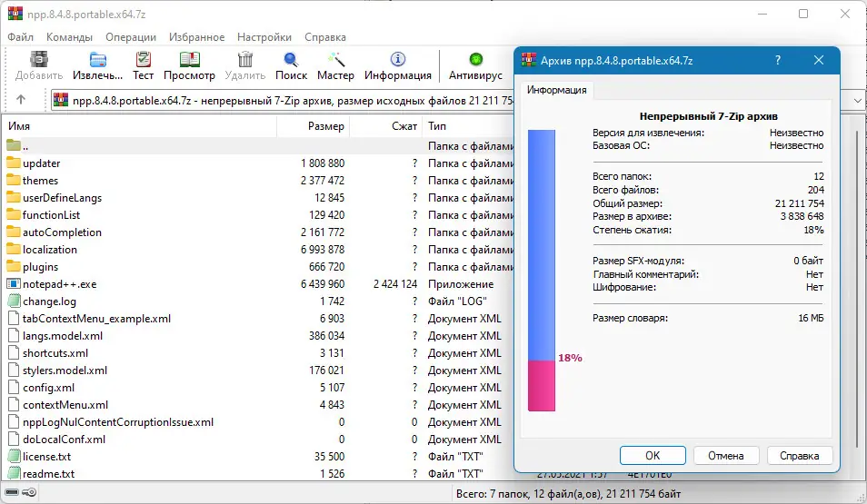This screenshot has height=504, width=867.
Task: Open the Операции menu
Action: coord(131,37)
